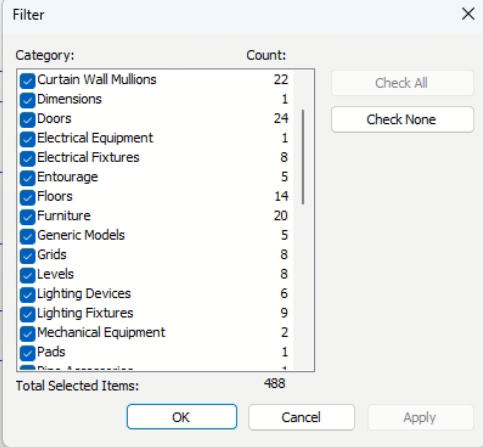Viewport: 483px width, 447px height.
Task: Uncheck the Floors checkbox
Action: (27, 198)
